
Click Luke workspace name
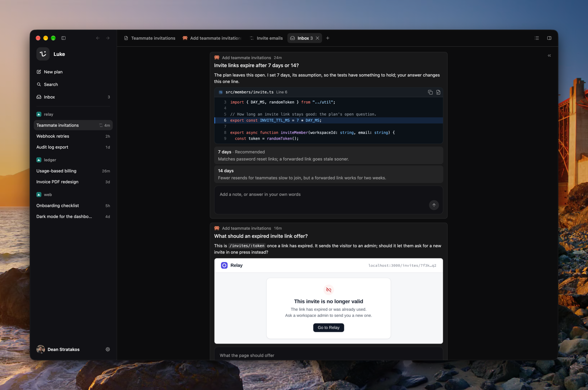click(x=59, y=54)
